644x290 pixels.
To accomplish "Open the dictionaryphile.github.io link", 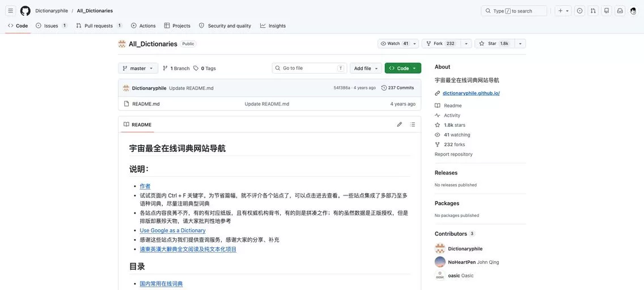I will click(471, 93).
